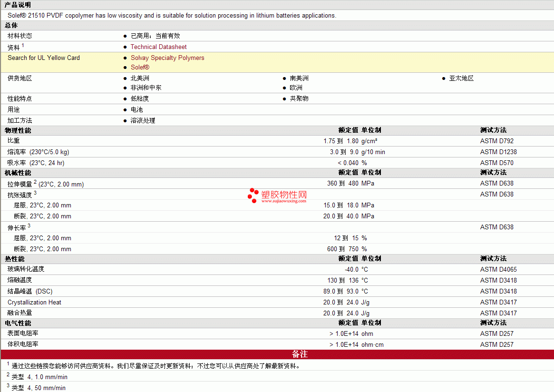This screenshot has width=554, height=392.
Task: Select the region 南美洲
Action: (x=299, y=78)
